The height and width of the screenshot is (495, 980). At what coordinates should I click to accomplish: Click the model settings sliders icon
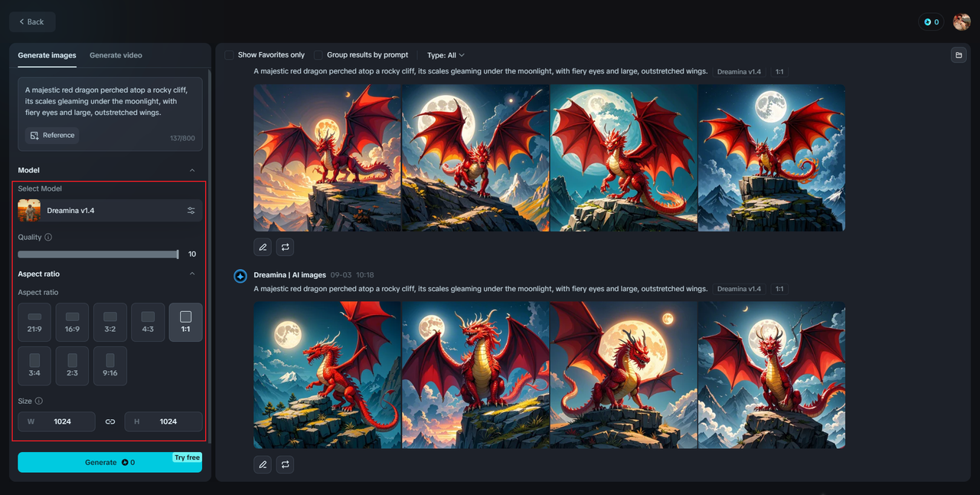191,211
